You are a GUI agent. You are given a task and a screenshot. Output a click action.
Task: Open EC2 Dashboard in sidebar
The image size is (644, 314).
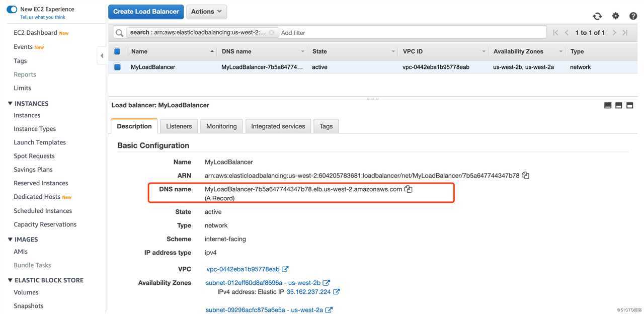point(35,33)
